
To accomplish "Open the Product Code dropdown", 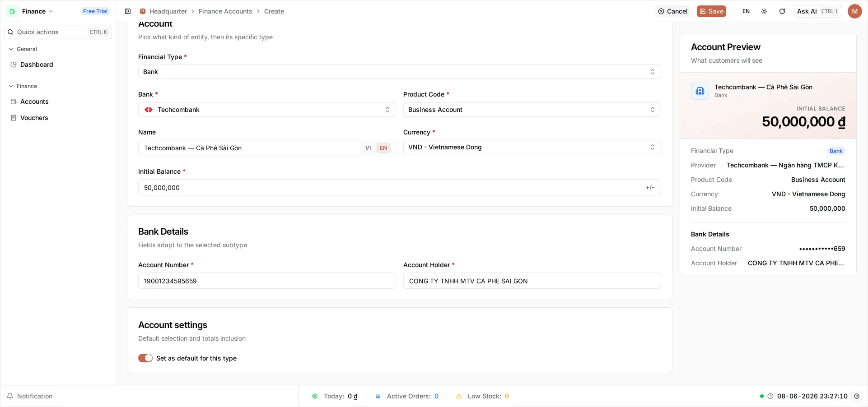I will (532, 110).
